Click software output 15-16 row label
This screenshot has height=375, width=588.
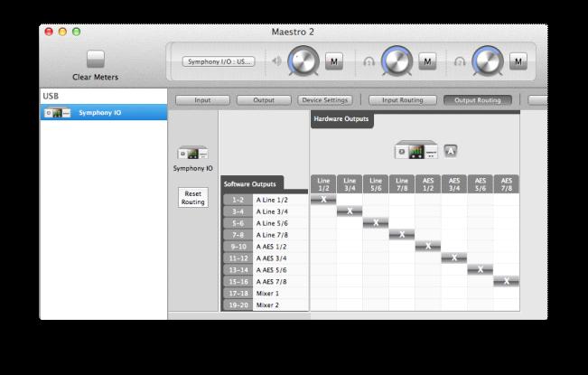tap(238, 281)
